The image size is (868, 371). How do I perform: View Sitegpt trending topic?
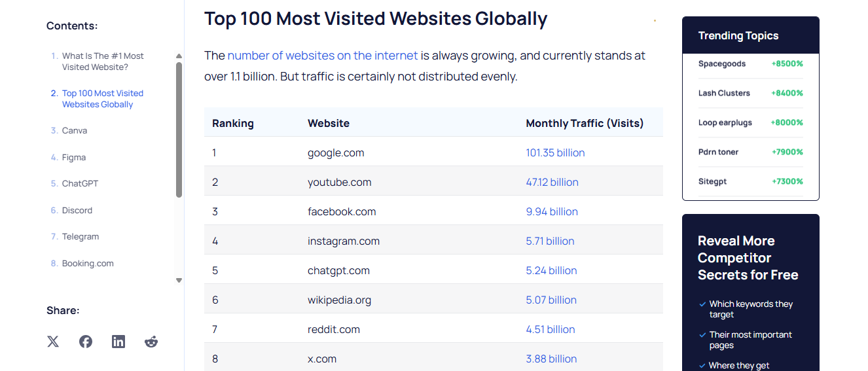pyautogui.click(x=712, y=182)
